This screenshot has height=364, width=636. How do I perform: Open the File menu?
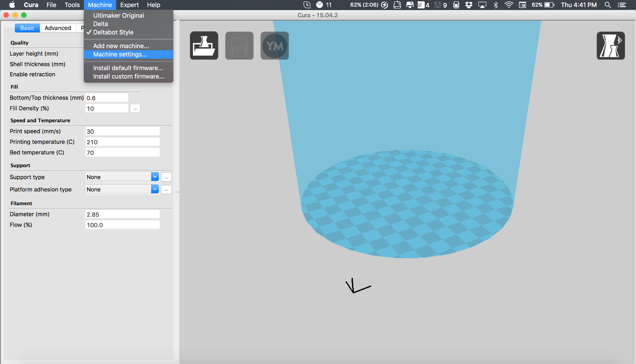51,5
